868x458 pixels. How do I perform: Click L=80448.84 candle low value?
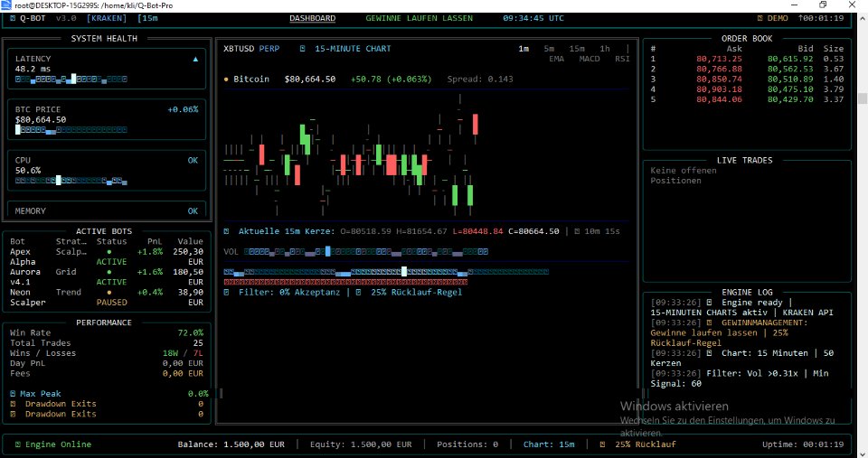477,231
